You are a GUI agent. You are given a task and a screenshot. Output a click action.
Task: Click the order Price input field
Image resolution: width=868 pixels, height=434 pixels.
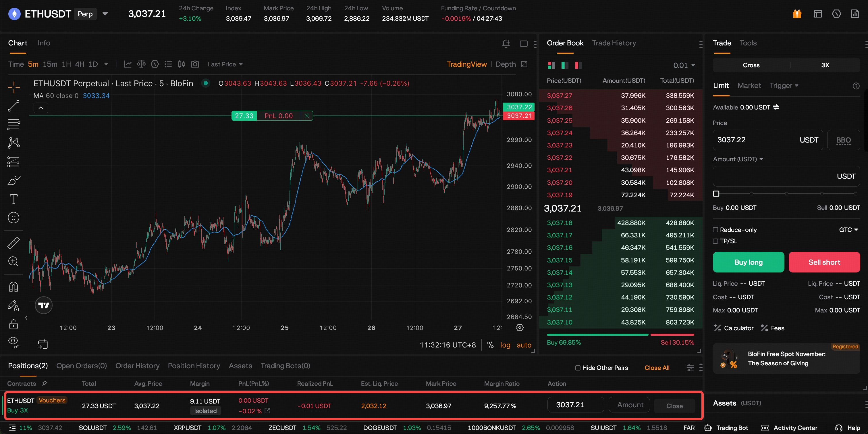pyautogui.click(x=767, y=140)
